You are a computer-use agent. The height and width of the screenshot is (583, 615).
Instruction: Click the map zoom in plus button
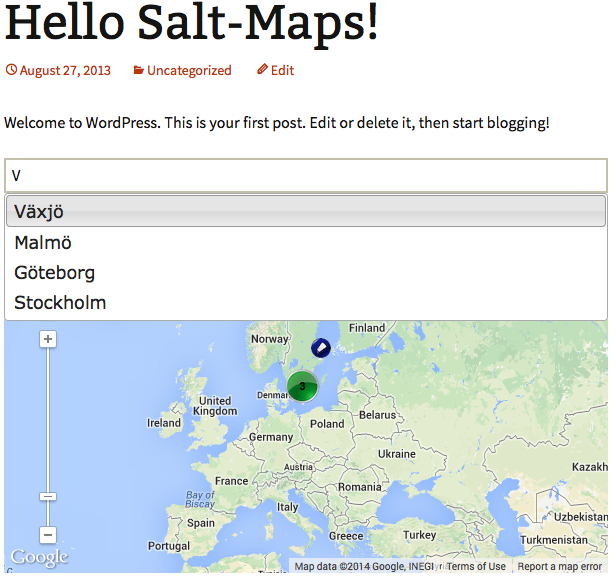[x=48, y=339]
